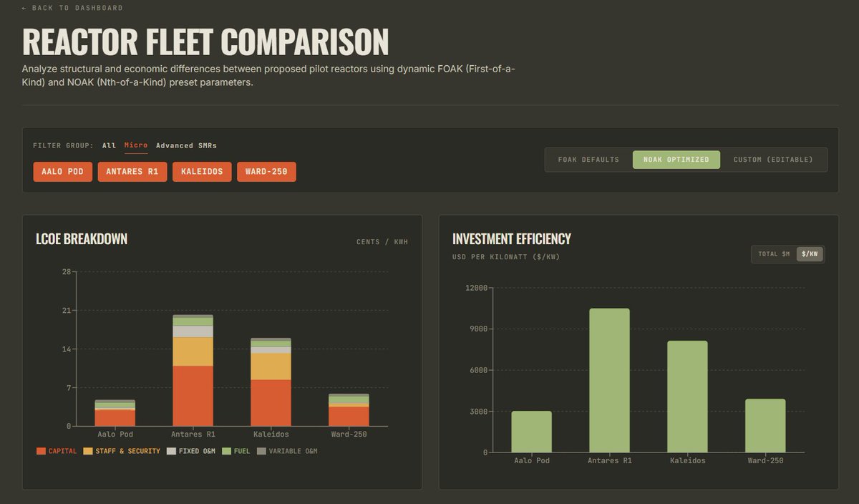Click Kaleidos capital segment in LCOE chart

pos(271,403)
